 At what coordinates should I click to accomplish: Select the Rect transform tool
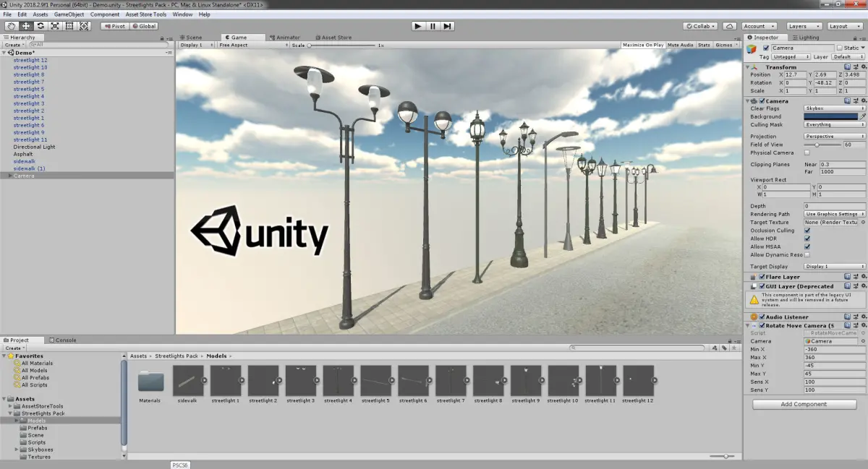click(69, 26)
